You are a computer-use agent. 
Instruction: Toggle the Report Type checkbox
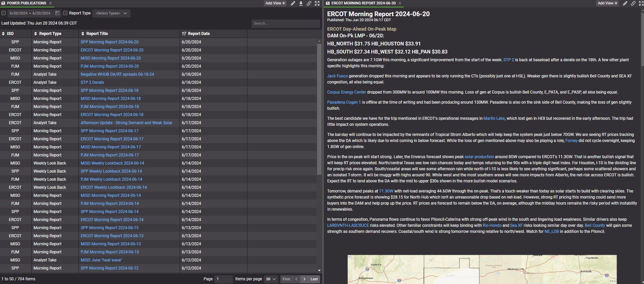point(65,13)
